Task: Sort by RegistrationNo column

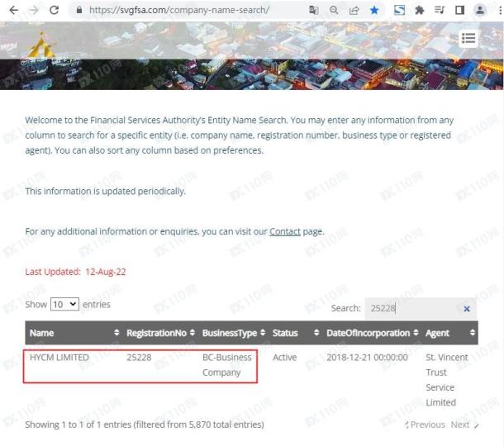Action: pos(160,333)
